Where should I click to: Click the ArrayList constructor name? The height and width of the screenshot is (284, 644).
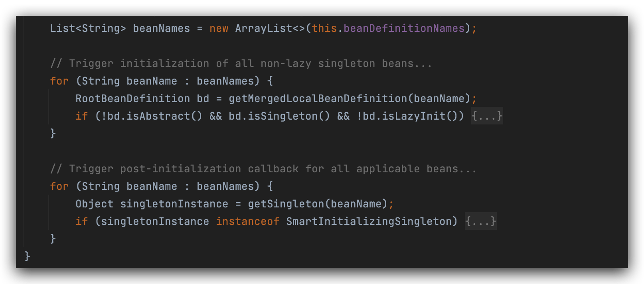click(x=263, y=29)
